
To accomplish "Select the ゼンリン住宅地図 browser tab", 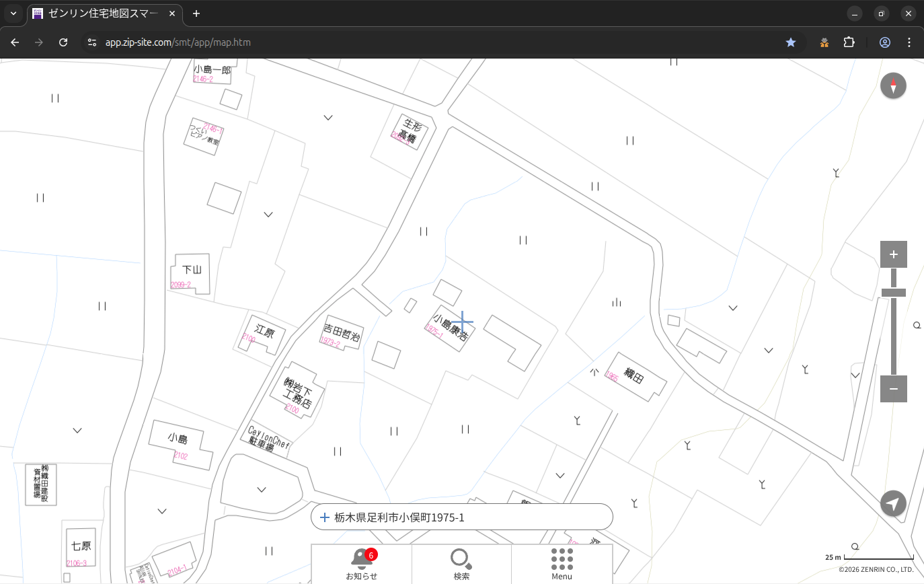I will click(x=101, y=13).
